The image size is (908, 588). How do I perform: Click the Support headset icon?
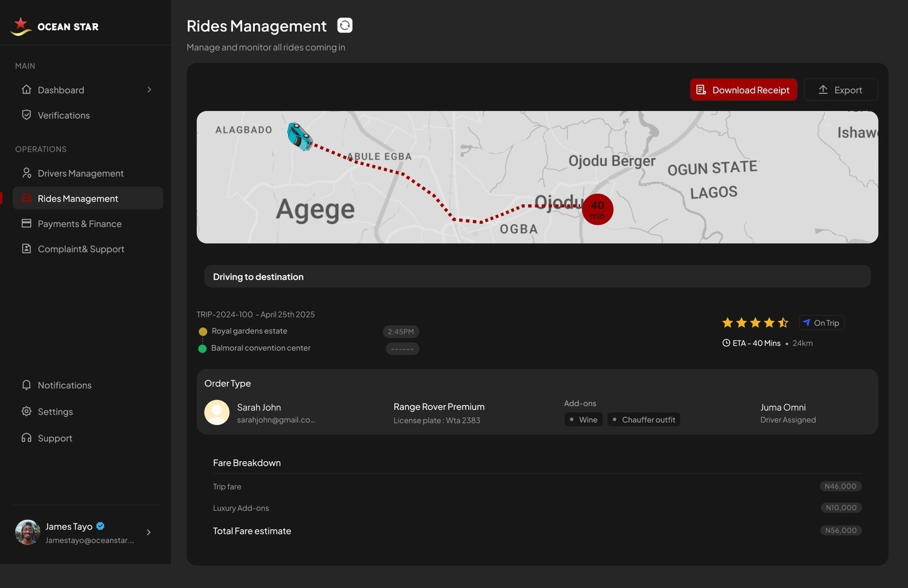point(26,438)
